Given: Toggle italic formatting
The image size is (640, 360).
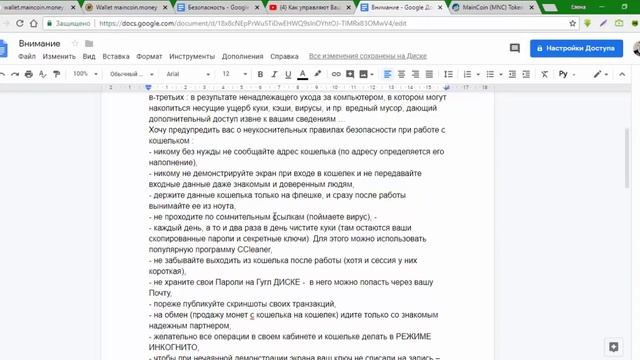Looking at the screenshot, I should pos(274,74).
